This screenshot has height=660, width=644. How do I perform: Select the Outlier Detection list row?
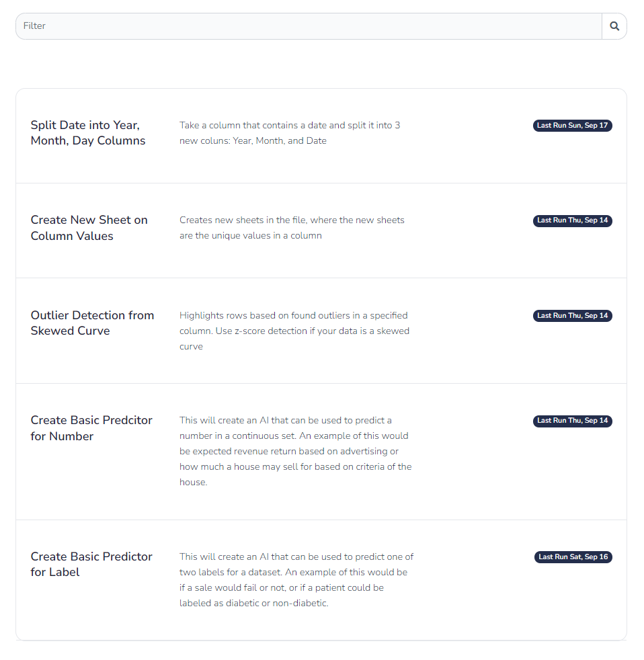click(321, 331)
